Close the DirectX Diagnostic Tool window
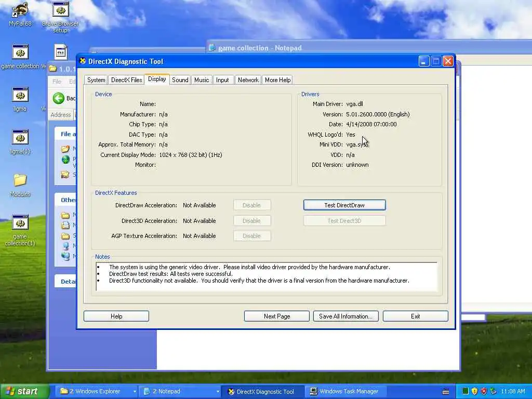This screenshot has width=532, height=399. click(x=448, y=61)
